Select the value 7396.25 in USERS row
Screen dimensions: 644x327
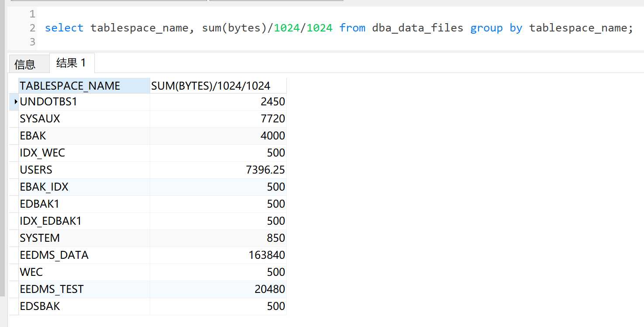pyautogui.click(x=218, y=170)
